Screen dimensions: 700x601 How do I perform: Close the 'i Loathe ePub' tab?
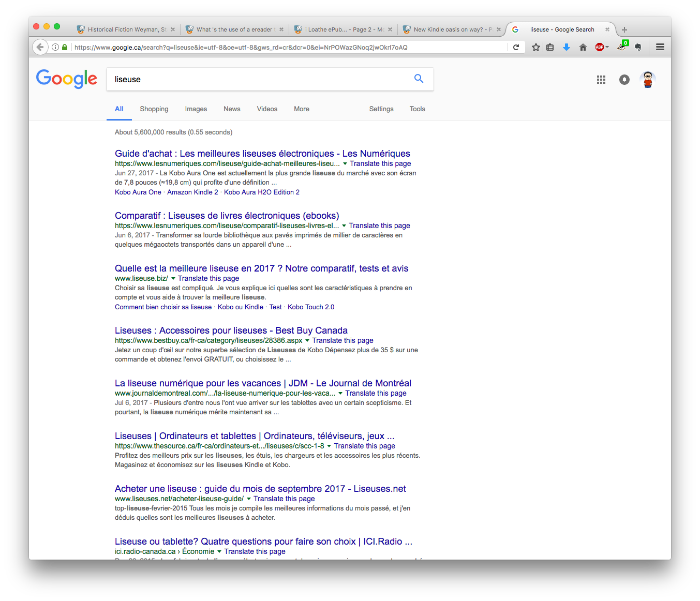tap(390, 29)
